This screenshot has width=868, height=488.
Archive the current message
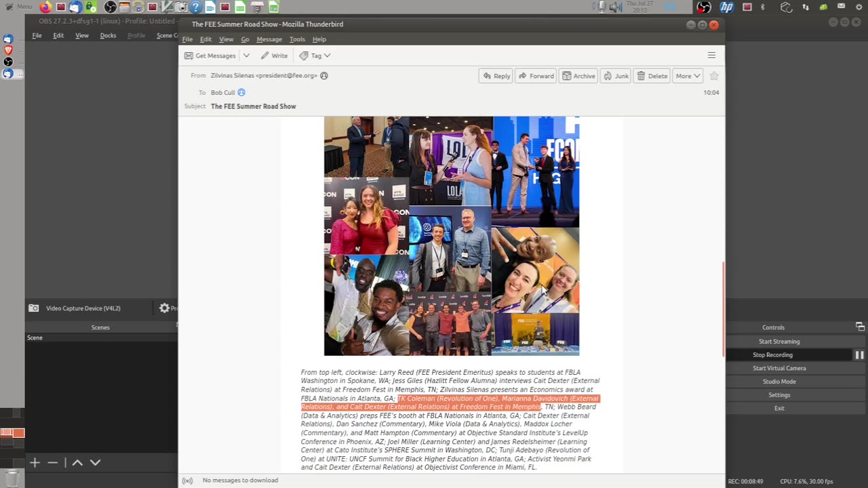[578, 76]
